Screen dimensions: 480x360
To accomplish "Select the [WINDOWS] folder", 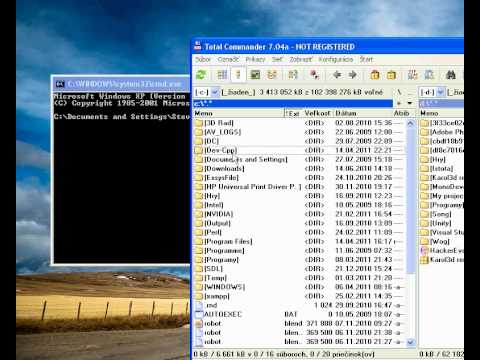I will (x=300, y=287).
